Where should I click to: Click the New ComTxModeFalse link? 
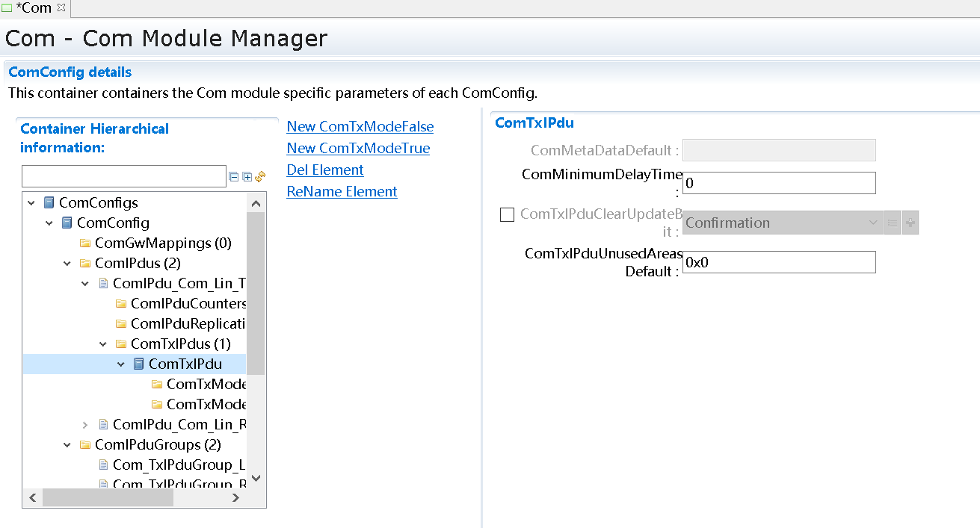click(x=360, y=126)
